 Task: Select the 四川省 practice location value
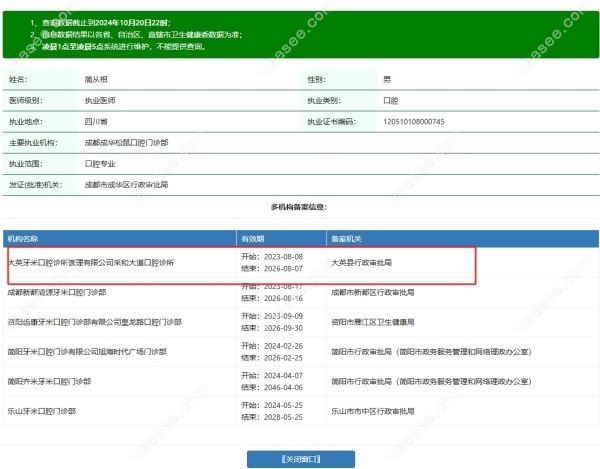pos(96,121)
